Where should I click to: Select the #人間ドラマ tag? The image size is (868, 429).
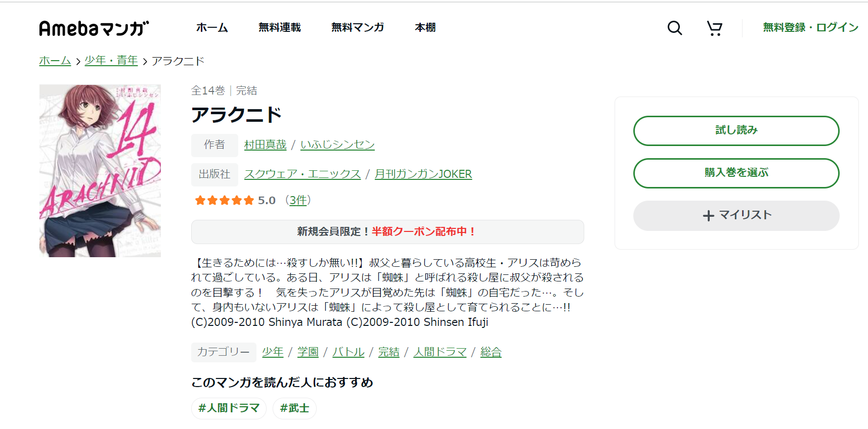coord(229,408)
